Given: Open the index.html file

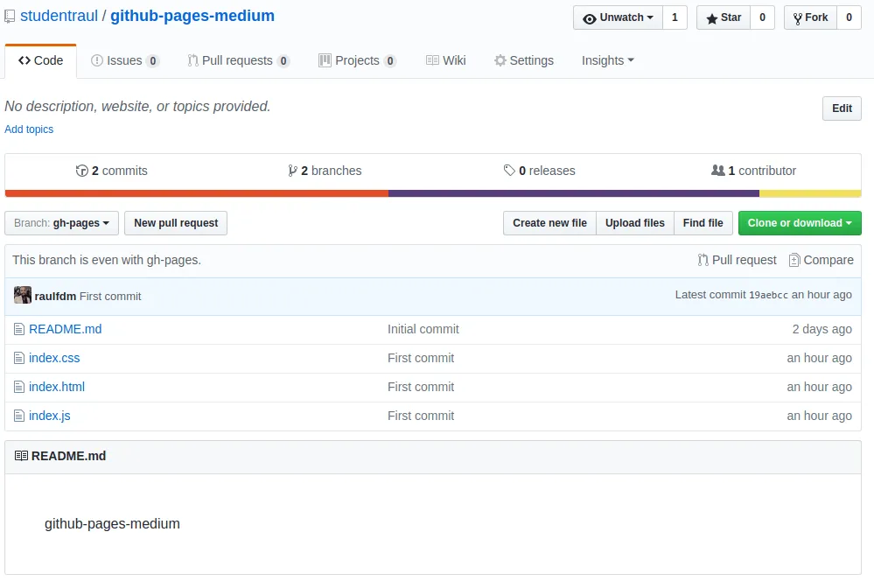Looking at the screenshot, I should click(x=57, y=387).
